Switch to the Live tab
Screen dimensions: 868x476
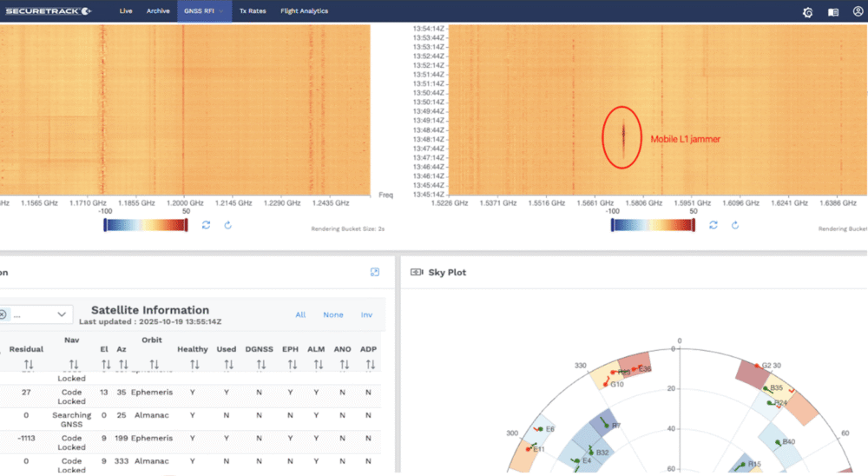(126, 11)
